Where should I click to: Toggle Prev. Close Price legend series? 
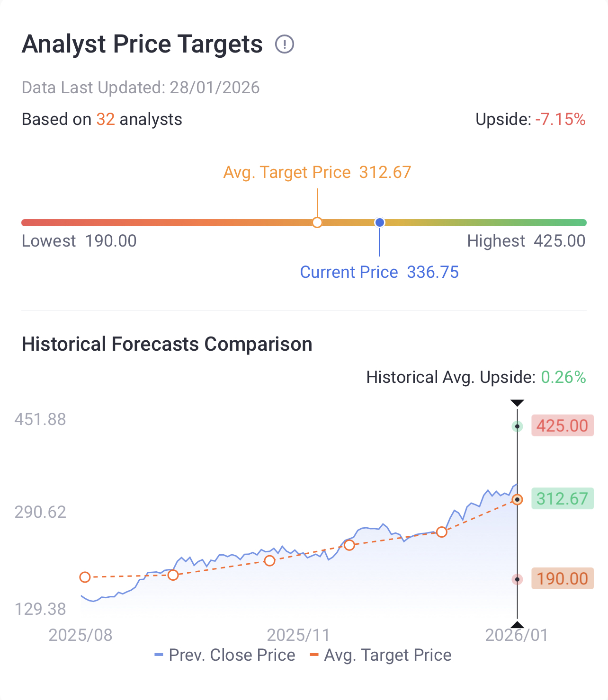pyautogui.click(x=225, y=655)
